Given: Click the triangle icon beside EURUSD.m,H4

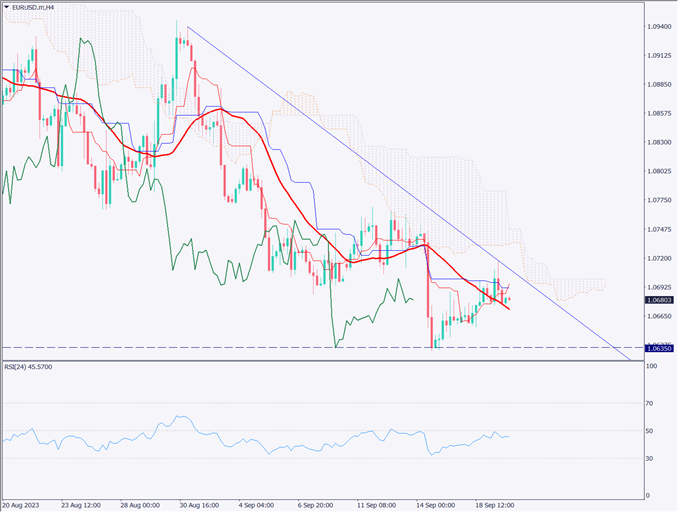Looking at the screenshot, I should pos(6,7).
